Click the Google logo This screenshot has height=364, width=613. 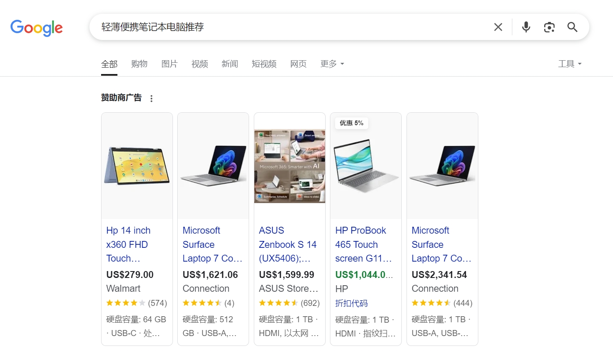37,28
